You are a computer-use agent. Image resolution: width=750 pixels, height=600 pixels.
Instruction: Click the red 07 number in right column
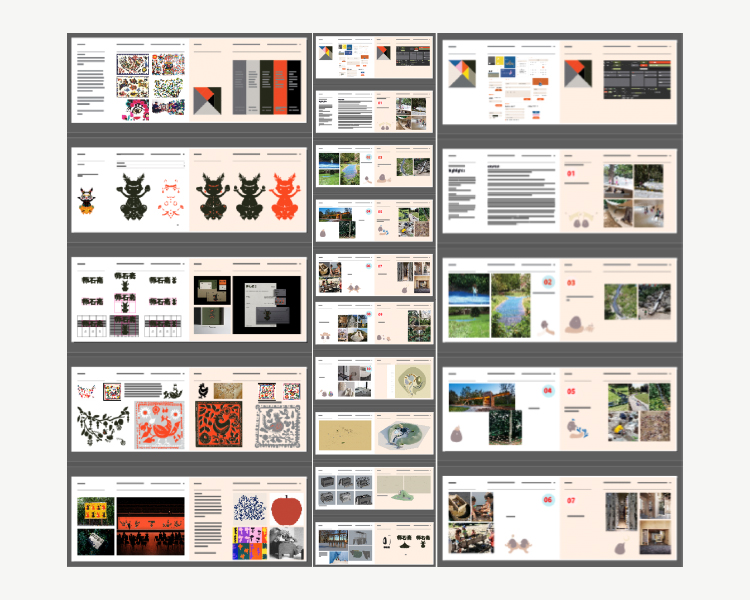pyautogui.click(x=573, y=499)
